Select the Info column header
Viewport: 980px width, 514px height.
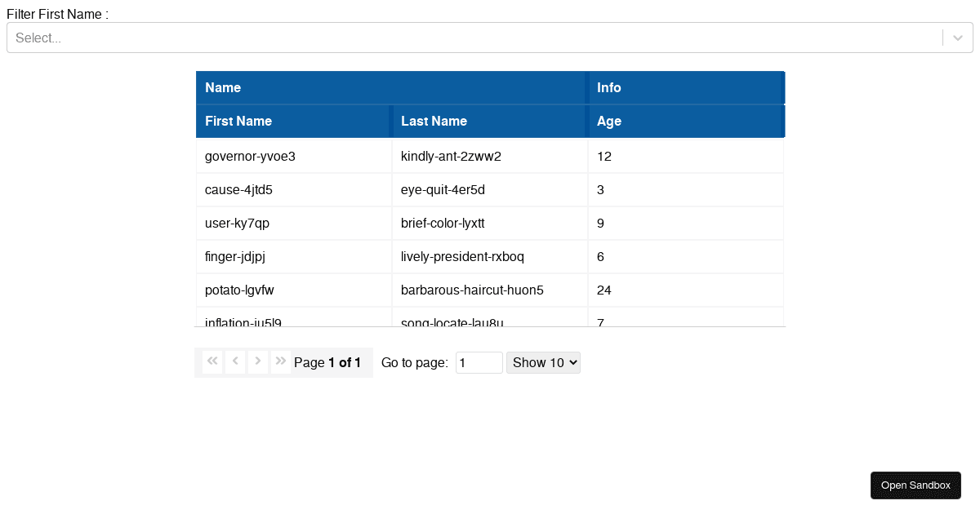(x=686, y=87)
